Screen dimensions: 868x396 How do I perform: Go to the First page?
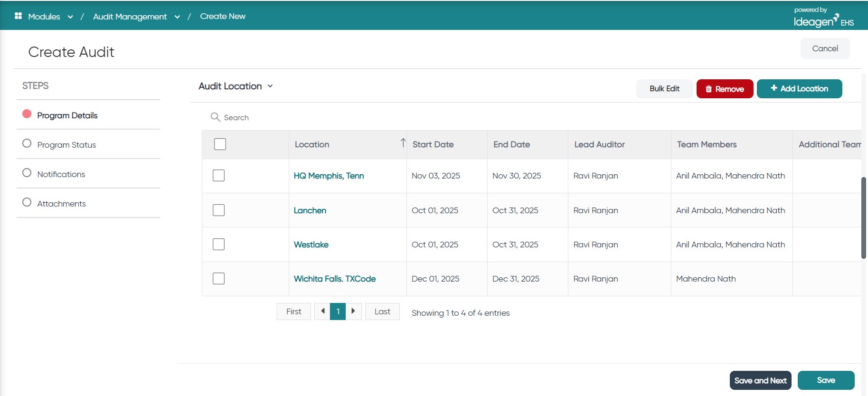[x=293, y=311]
